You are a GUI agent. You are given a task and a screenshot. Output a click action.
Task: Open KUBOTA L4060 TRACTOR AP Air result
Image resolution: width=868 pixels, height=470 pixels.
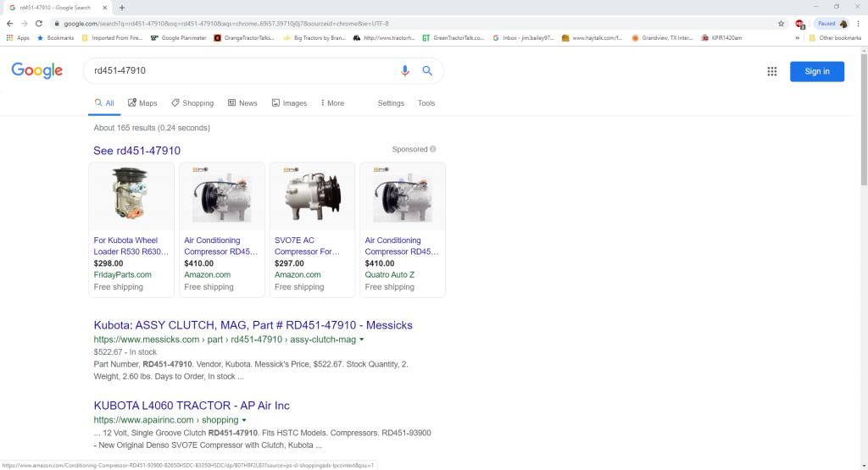click(192, 406)
